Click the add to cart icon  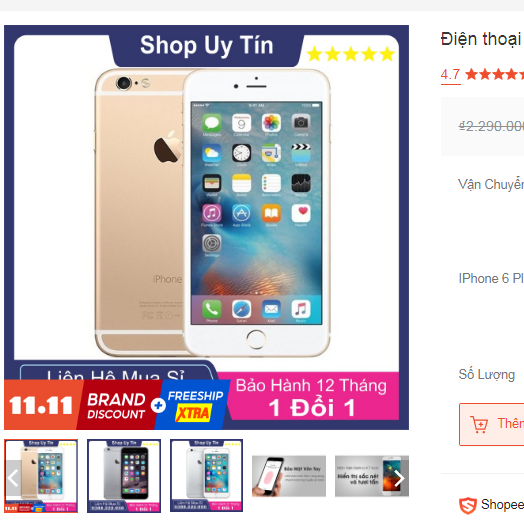click(479, 424)
